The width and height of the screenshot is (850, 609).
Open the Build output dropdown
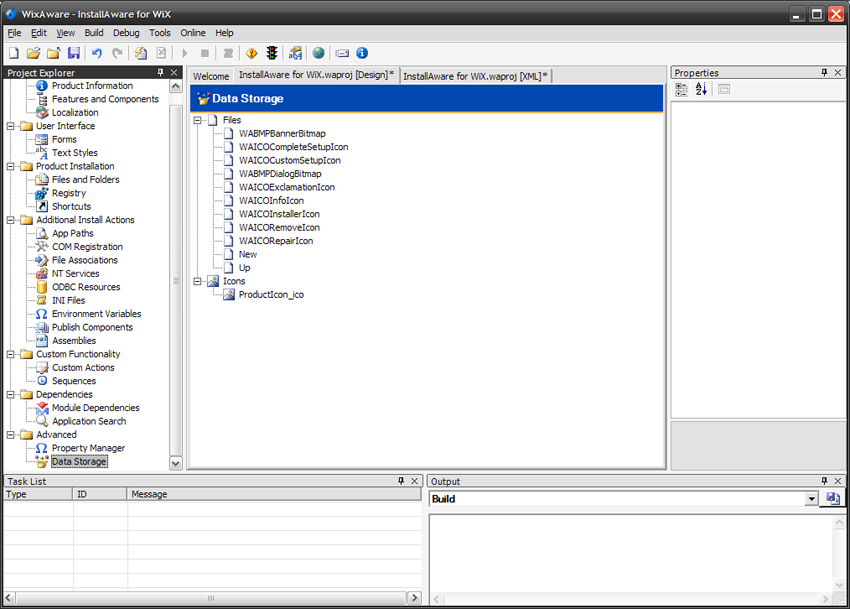pyautogui.click(x=812, y=499)
